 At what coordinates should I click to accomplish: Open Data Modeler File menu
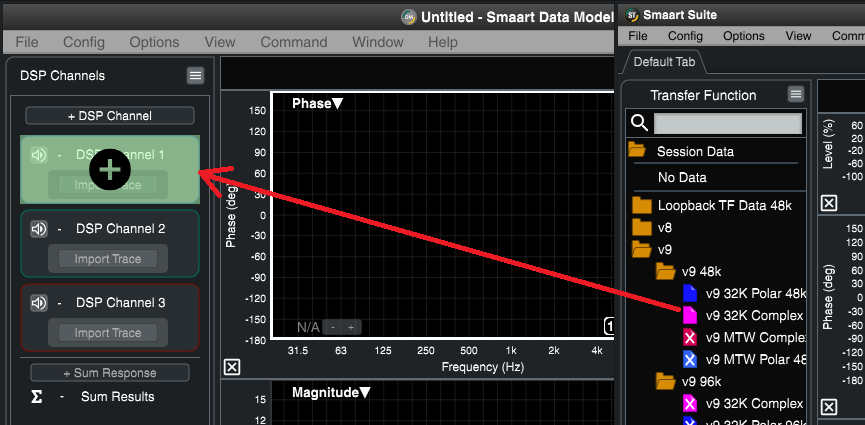[x=27, y=42]
